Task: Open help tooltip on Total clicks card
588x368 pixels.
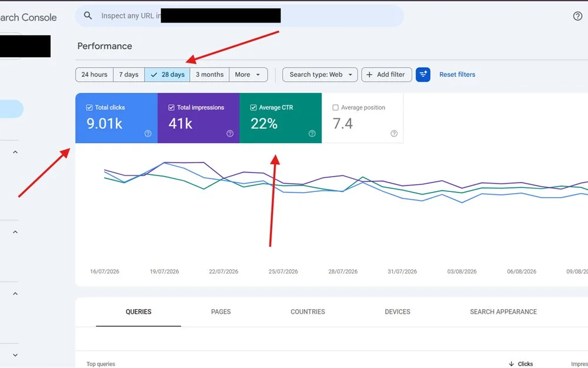Action: click(148, 133)
